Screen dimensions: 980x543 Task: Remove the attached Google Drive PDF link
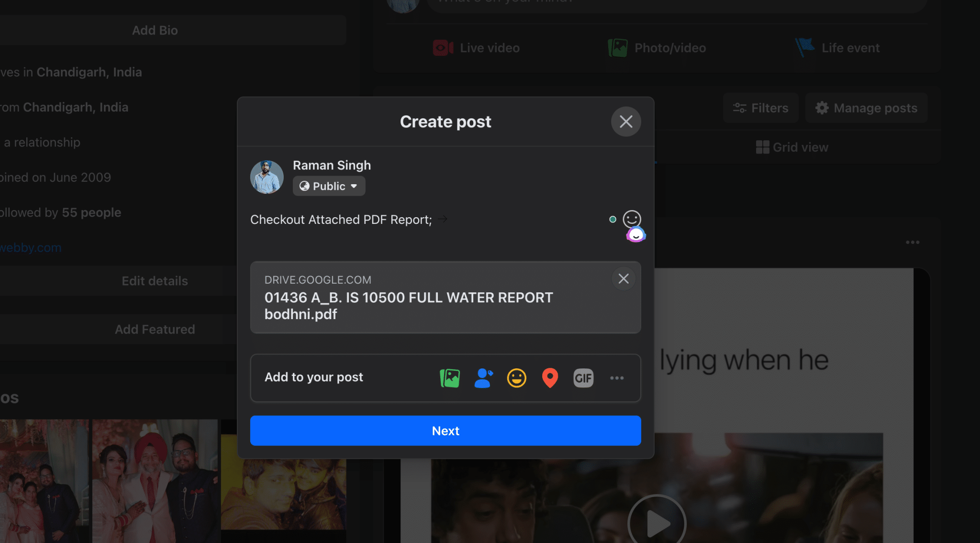[x=623, y=278]
